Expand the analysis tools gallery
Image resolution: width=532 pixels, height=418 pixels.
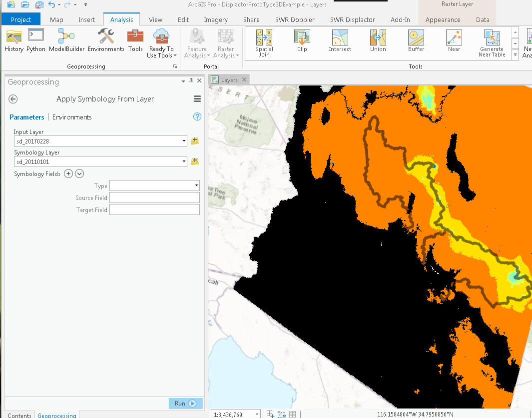point(515,54)
